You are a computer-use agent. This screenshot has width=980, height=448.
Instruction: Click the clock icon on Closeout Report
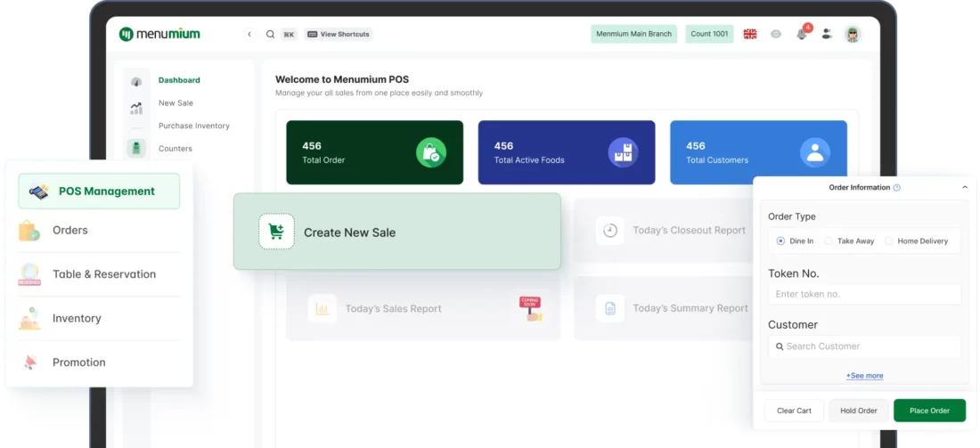[610, 231]
